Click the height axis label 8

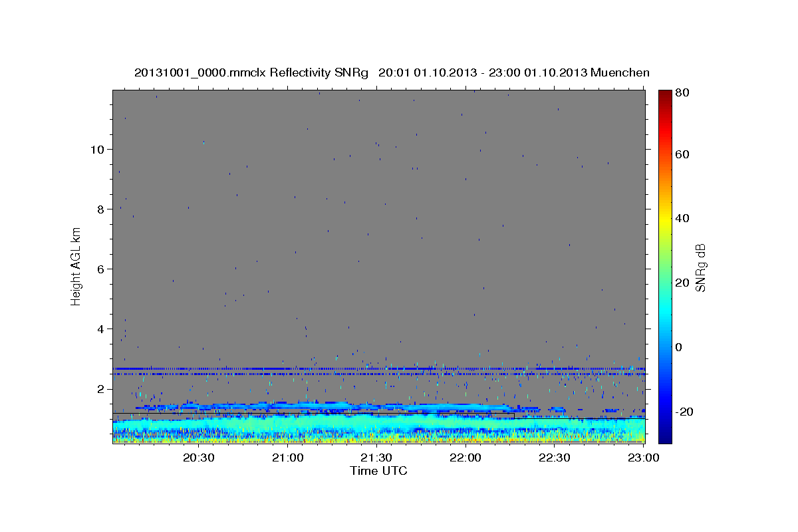click(x=101, y=209)
